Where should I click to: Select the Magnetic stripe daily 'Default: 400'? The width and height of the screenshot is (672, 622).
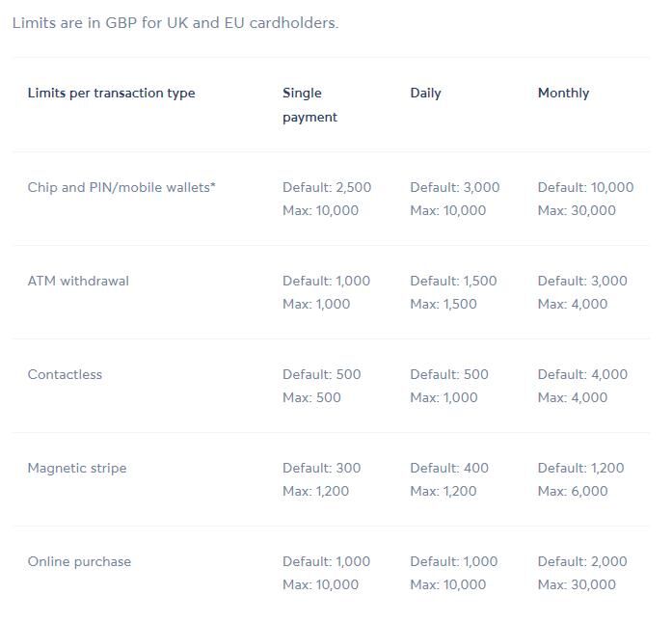[x=449, y=468]
